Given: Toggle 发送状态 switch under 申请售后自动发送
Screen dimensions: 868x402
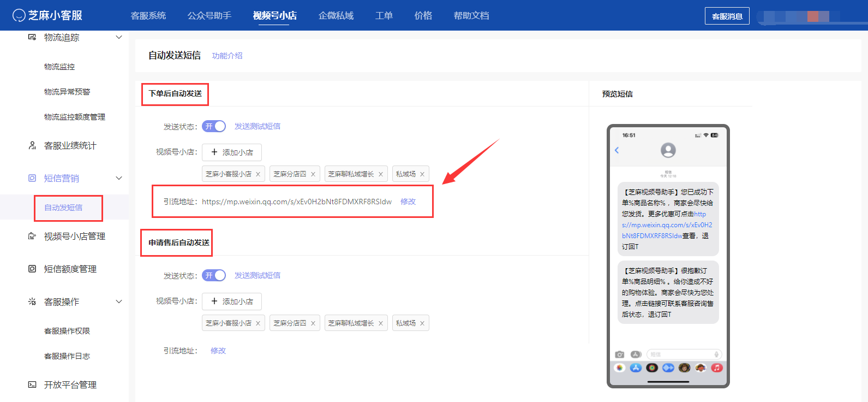Looking at the screenshot, I should click(x=214, y=275).
